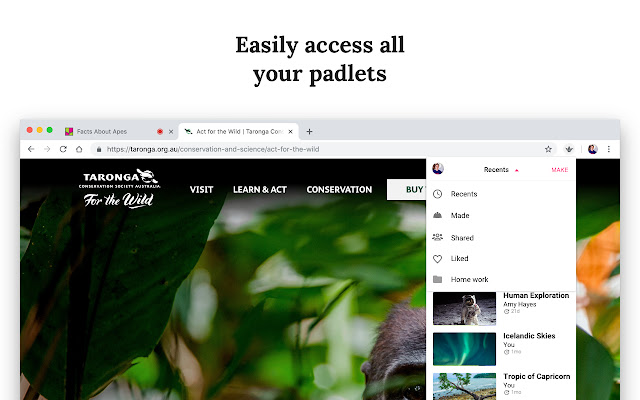Collapse the Recents dropdown header
The height and width of the screenshot is (400, 640).
tap(501, 170)
